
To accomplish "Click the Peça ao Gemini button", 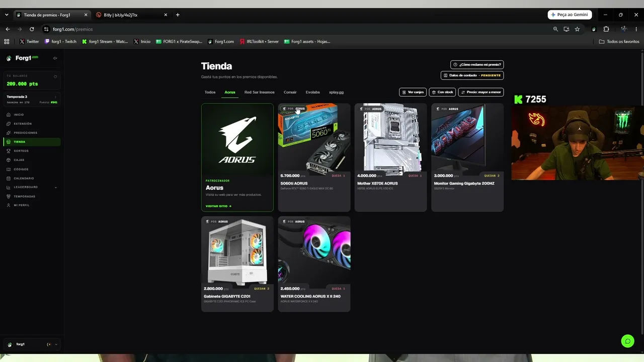I will (x=570, y=15).
